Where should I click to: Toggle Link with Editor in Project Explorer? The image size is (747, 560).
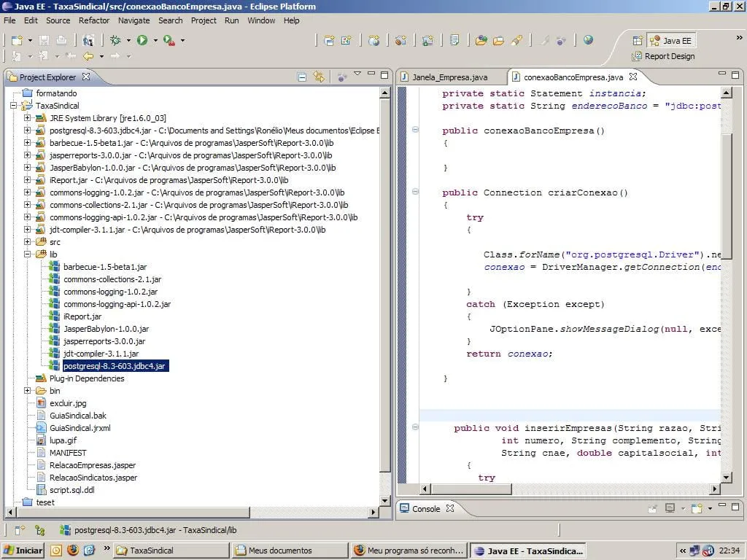pyautogui.click(x=319, y=77)
